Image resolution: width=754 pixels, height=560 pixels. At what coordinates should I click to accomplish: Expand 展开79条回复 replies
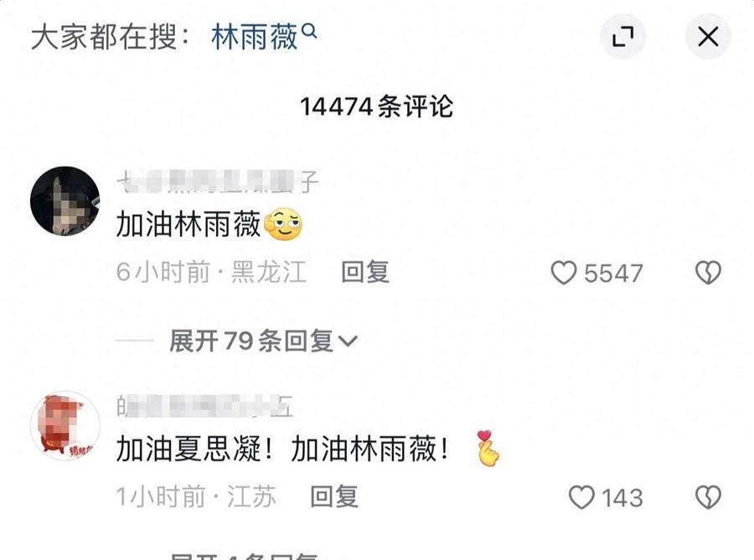coord(263,341)
